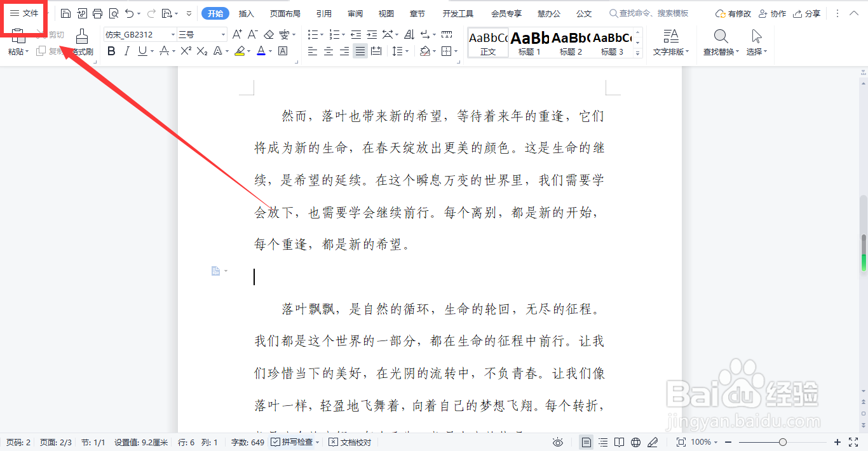Decrease paragraph indent

pos(356,34)
